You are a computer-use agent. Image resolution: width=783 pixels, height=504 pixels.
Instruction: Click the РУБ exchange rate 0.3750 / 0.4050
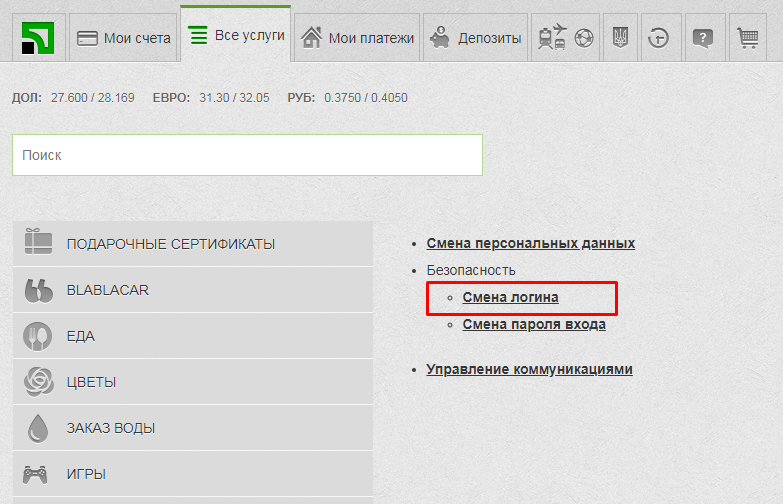pos(366,97)
